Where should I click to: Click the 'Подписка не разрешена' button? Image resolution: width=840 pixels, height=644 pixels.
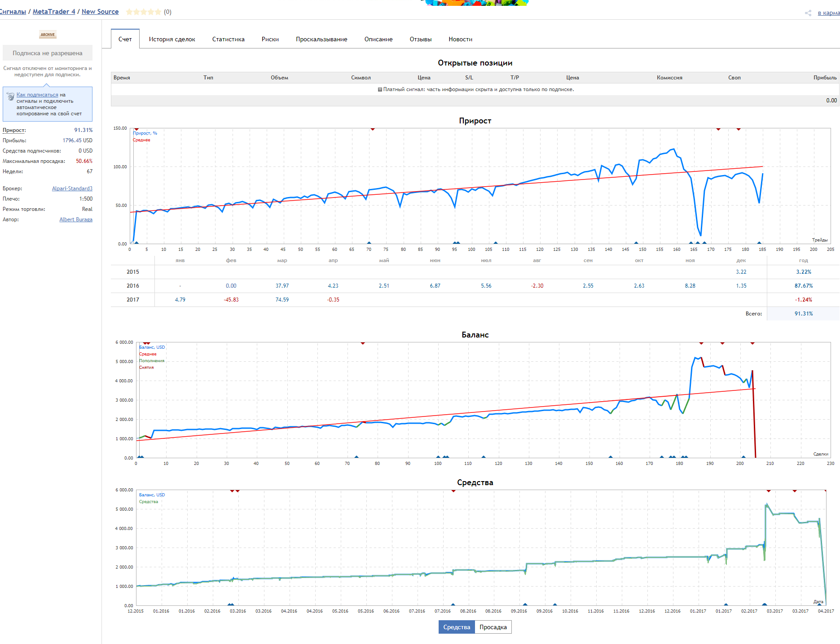pyautogui.click(x=48, y=53)
